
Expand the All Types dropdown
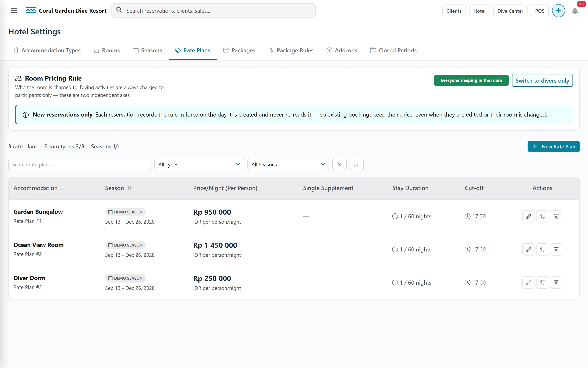coord(199,165)
